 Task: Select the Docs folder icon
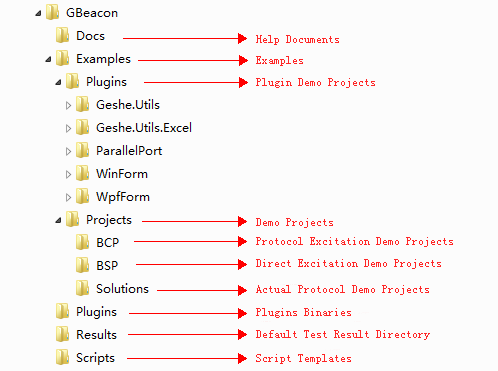tap(62, 35)
